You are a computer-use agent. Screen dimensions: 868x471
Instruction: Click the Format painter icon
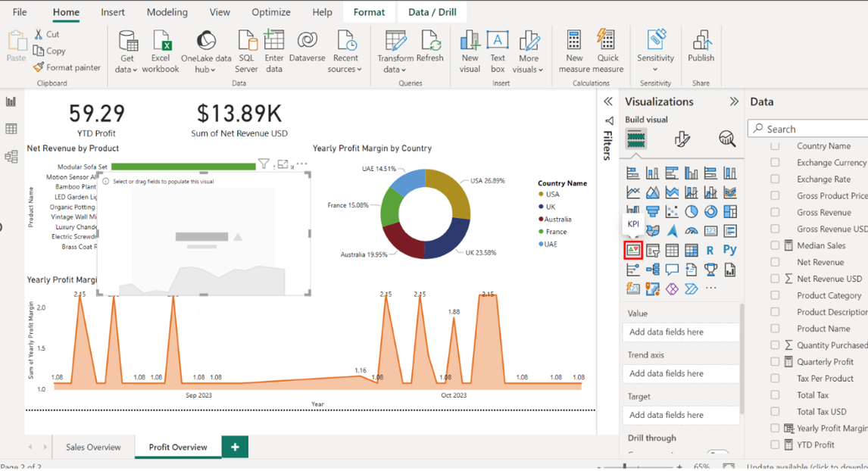tap(39, 67)
